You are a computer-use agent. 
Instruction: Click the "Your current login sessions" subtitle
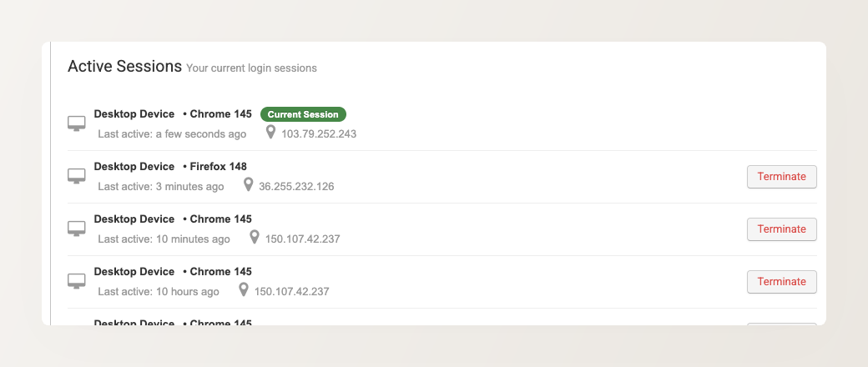[251, 68]
